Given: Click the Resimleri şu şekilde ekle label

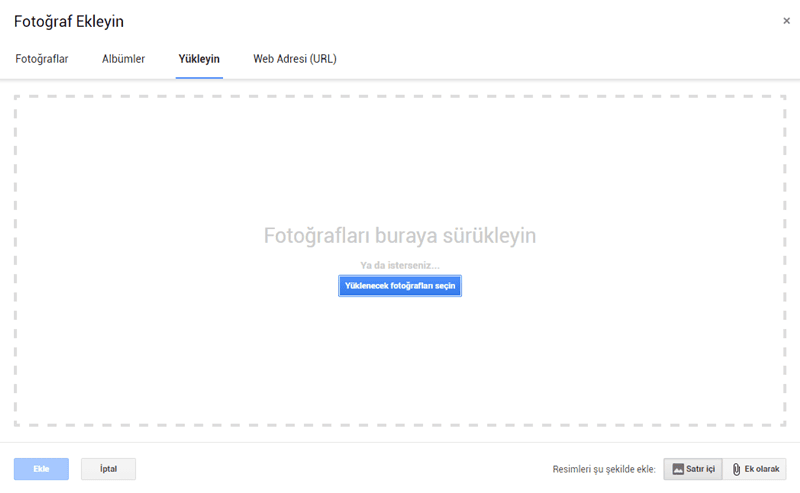Looking at the screenshot, I should click(x=603, y=469).
